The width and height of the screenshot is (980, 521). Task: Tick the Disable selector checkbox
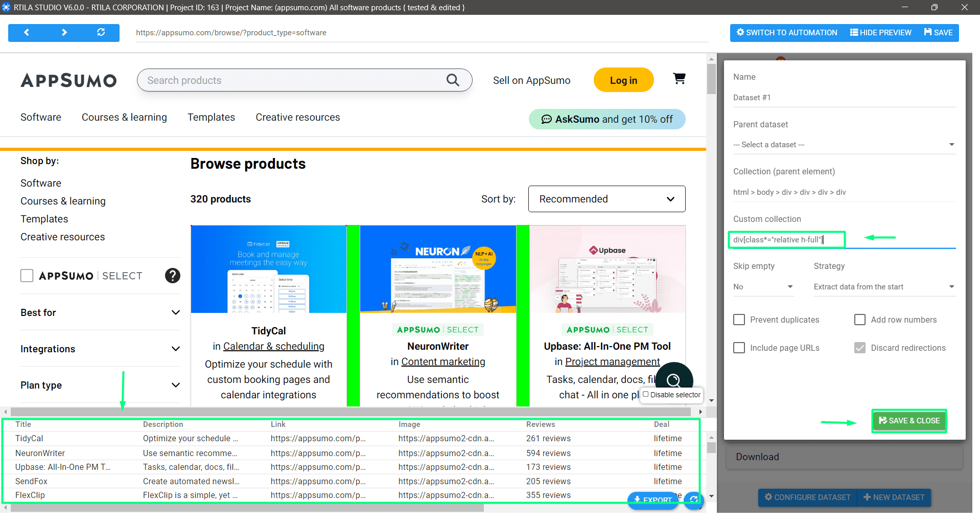pos(646,394)
